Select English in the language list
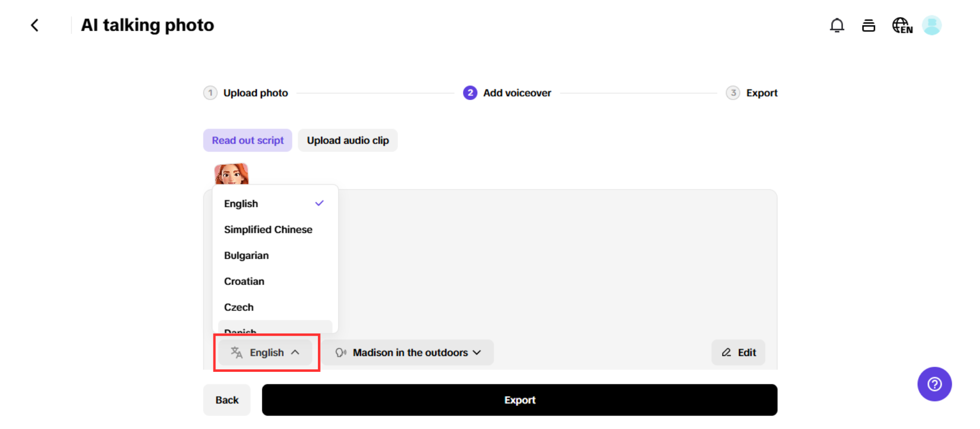Image resolution: width=980 pixels, height=429 pixels. pyautogui.click(x=241, y=204)
